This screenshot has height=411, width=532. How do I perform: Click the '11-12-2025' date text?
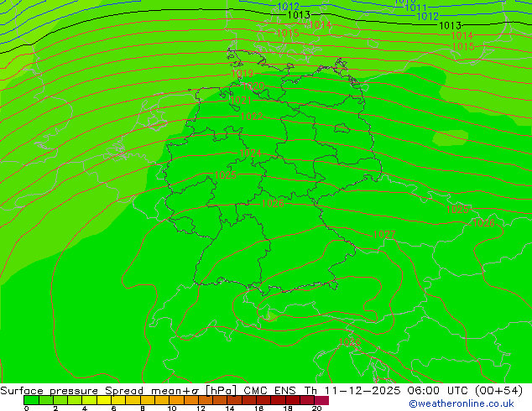(x=362, y=391)
